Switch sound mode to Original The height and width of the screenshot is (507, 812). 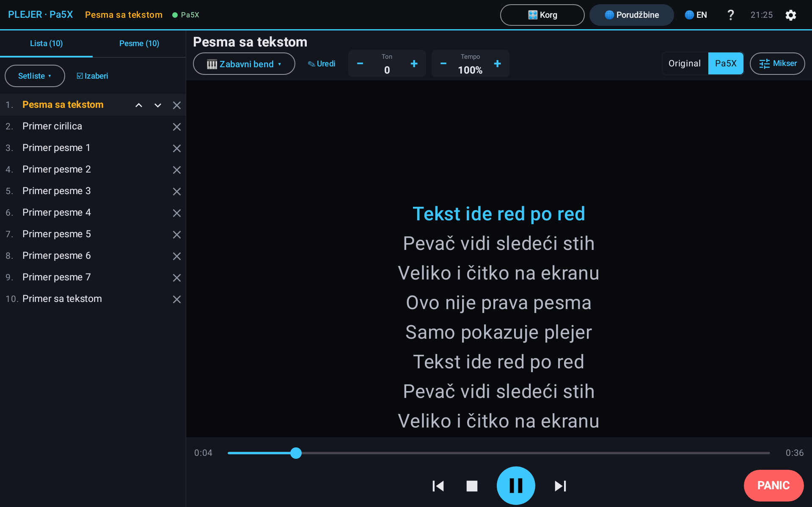[685, 63]
